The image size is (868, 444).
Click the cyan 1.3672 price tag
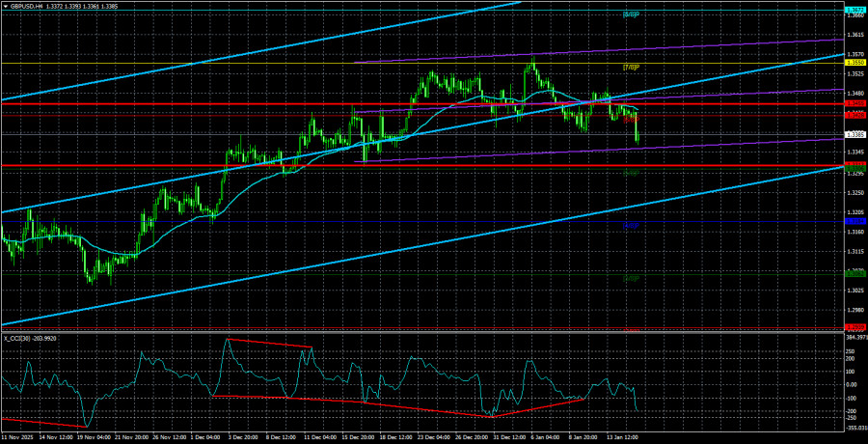(854, 11)
